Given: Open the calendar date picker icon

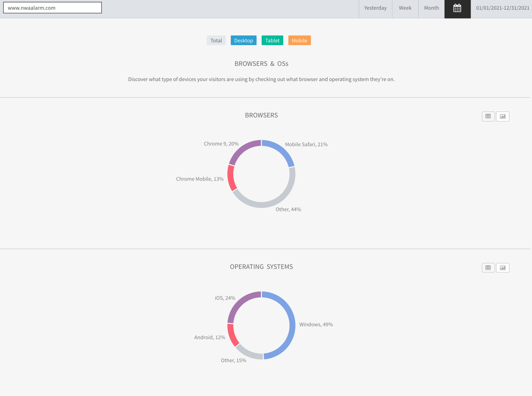Looking at the screenshot, I should coord(457,8).
